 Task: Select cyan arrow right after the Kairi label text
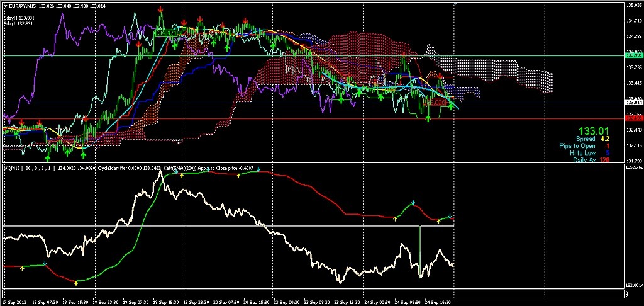[258, 168]
